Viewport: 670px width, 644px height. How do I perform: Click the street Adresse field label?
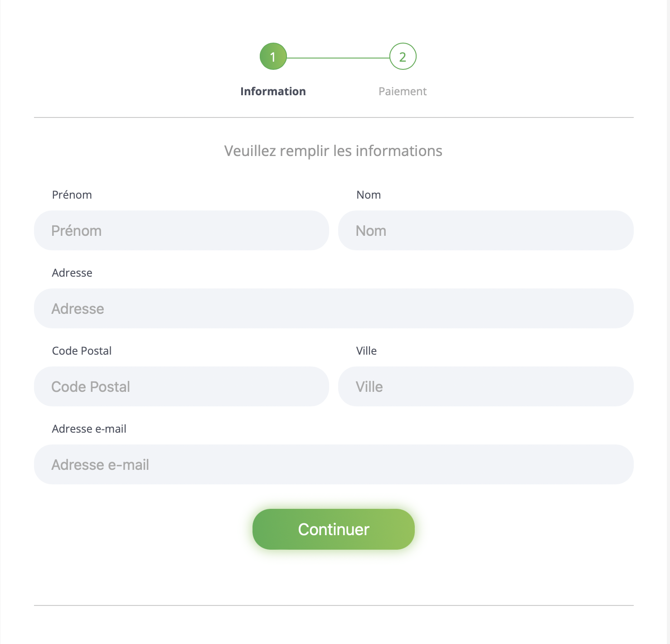pyautogui.click(x=72, y=273)
